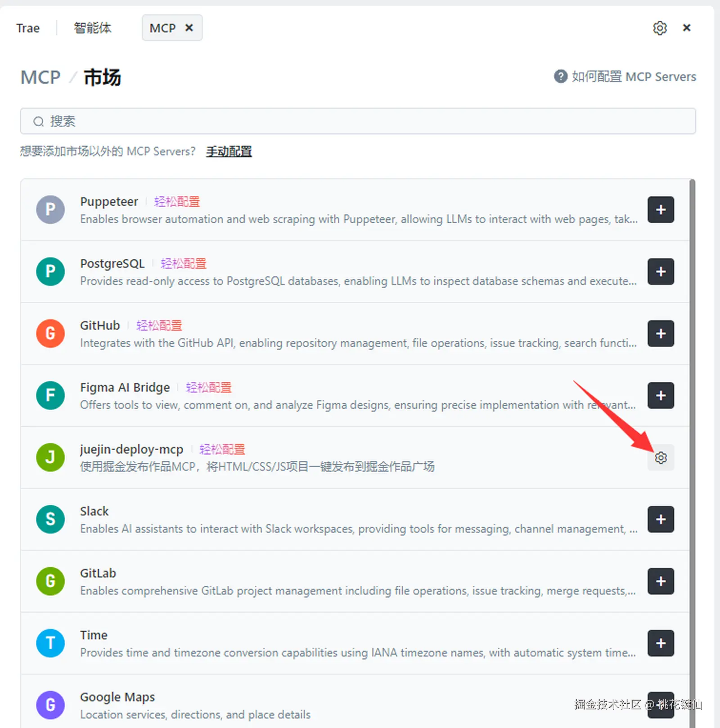This screenshot has height=728, width=720.
Task: Open 如何配置 MCP Servers help link
Action: click(634, 77)
